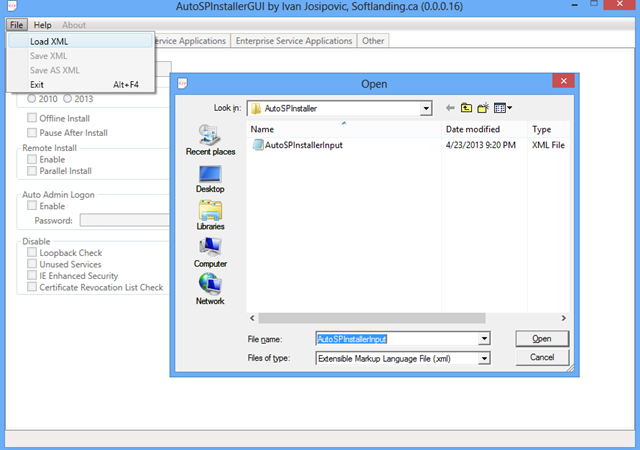Open the File menu

tap(16, 25)
